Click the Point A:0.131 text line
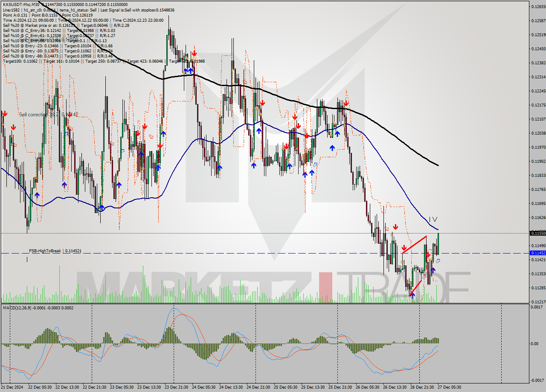This screenshot has height=392, width=546. [x=47, y=15]
